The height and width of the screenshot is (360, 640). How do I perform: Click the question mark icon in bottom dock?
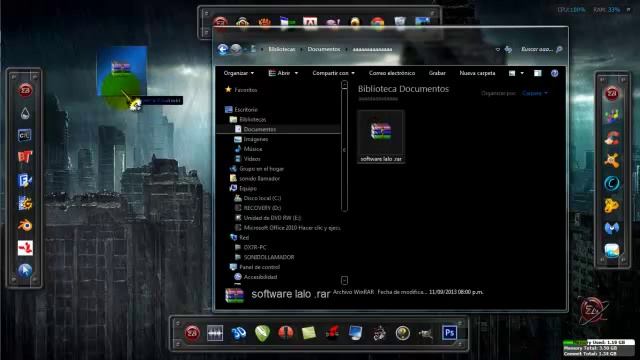pos(403,333)
